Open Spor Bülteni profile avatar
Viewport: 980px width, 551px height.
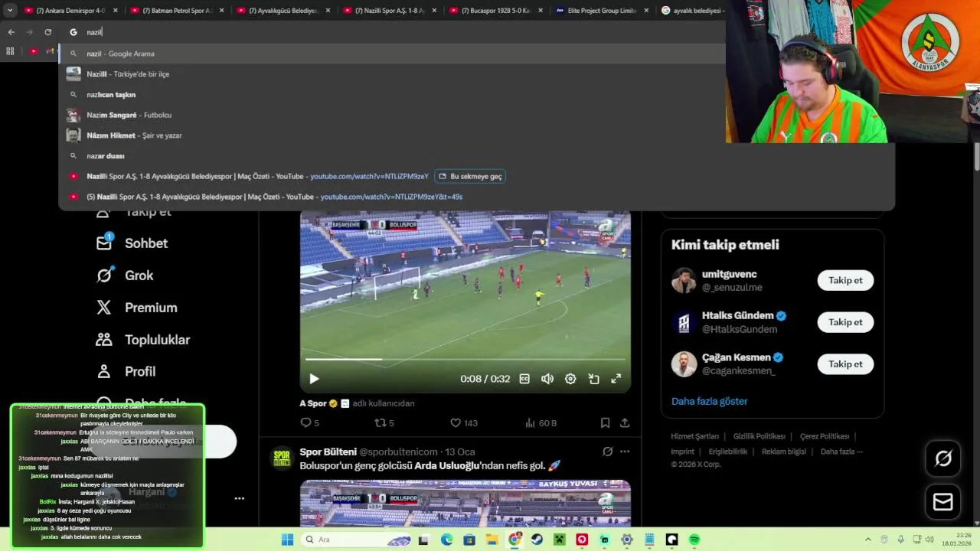pyautogui.click(x=283, y=458)
